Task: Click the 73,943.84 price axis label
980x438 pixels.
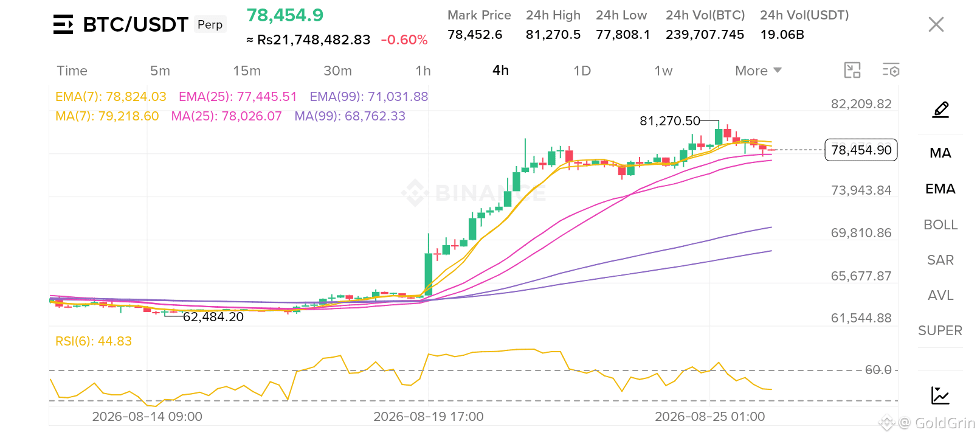Action: tap(861, 190)
